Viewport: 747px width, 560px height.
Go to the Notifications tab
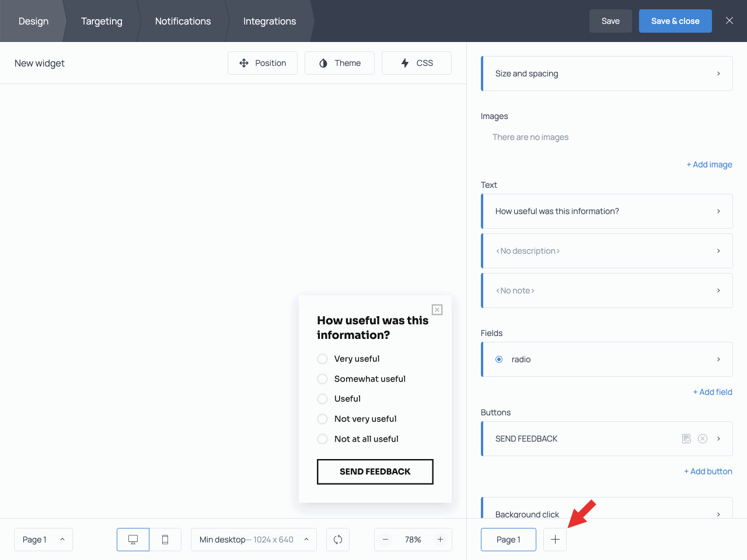point(183,21)
